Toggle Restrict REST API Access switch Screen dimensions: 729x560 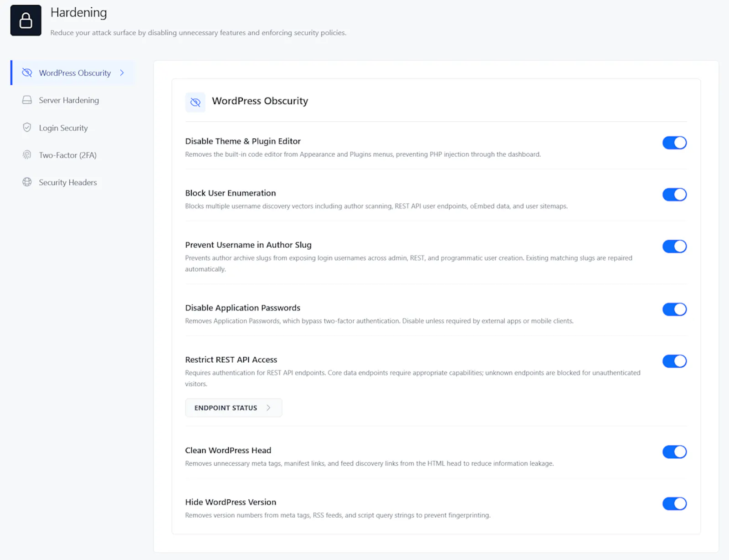[x=674, y=361]
